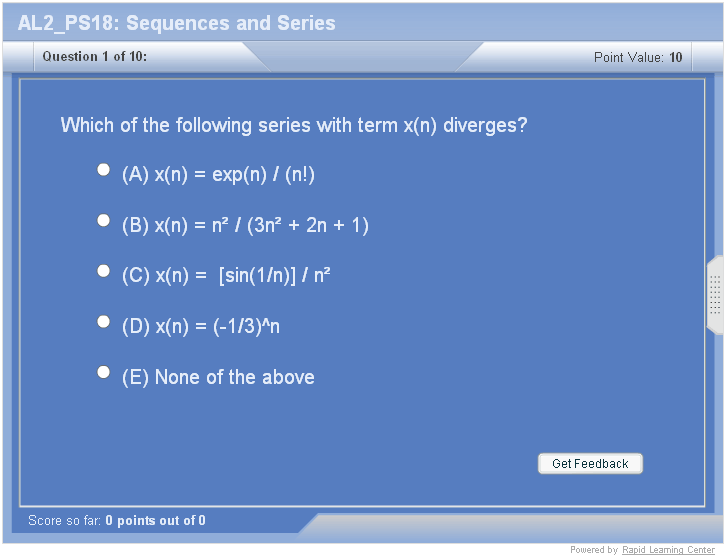Click the bold '0 points out of 0' score
The width and height of the screenshot is (725, 555).
coord(155,521)
